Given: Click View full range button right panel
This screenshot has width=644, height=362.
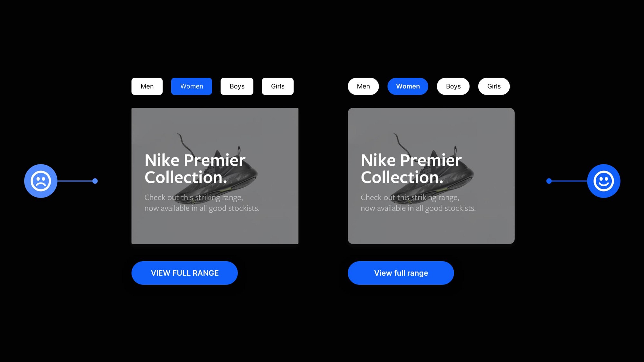Looking at the screenshot, I should click(x=401, y=273).
